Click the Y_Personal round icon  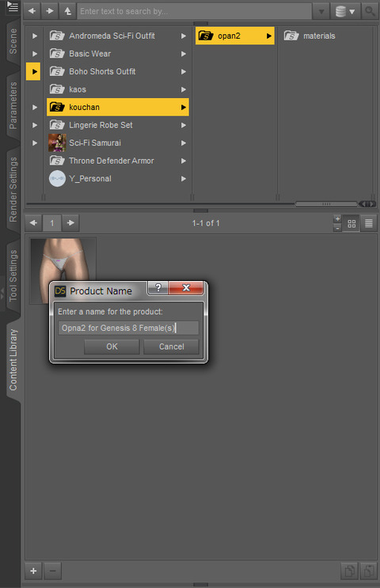[57, 179]
